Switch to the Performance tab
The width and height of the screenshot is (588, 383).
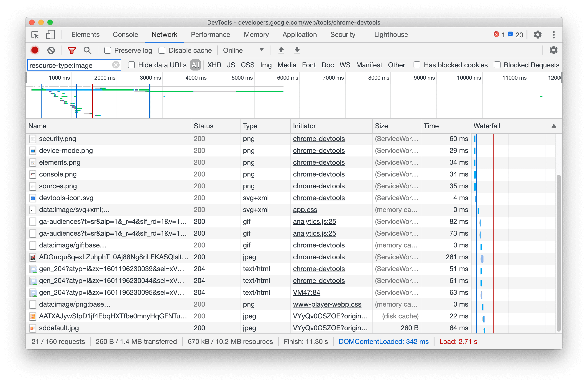coord(210,35)
